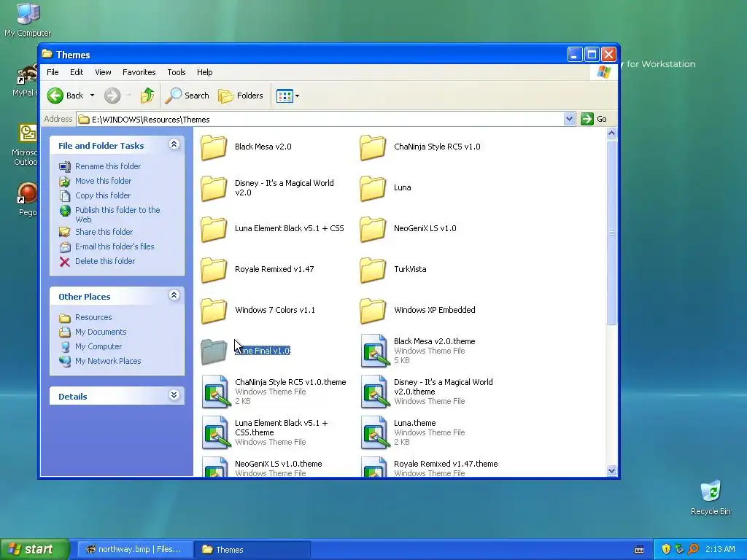The width and height of the screenshot is (747, 560).
Task: Select the Windows XP Embedded folder
Action: point(373,311)
